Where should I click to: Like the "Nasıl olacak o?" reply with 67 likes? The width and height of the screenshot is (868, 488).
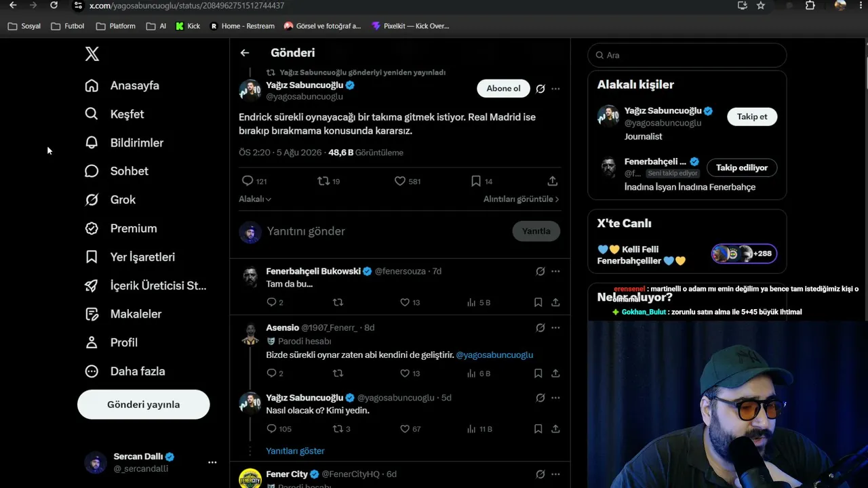[x=405, y=429]
